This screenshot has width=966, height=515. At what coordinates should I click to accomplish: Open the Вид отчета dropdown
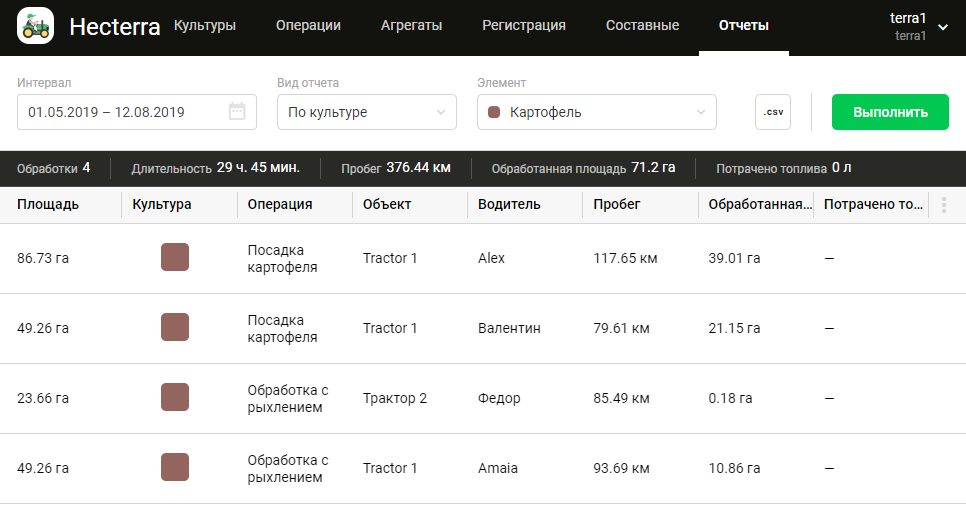(367, 112)
